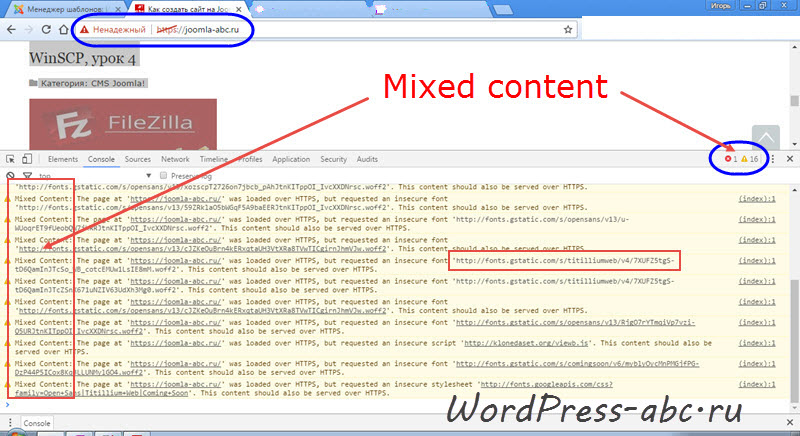Close the DevTools panel with the X
This screenshot has width=800, height=436.
click(790, 159)
